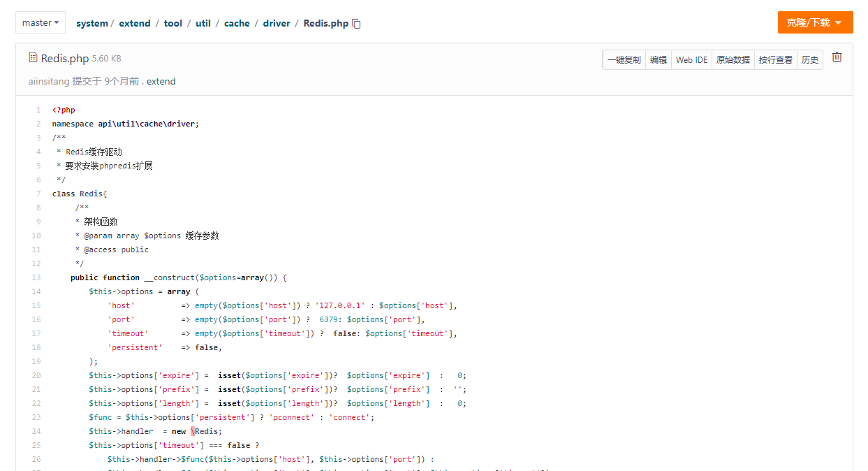Click the '__construct' function name
This screenshot has height=471, width=868.
170,277
